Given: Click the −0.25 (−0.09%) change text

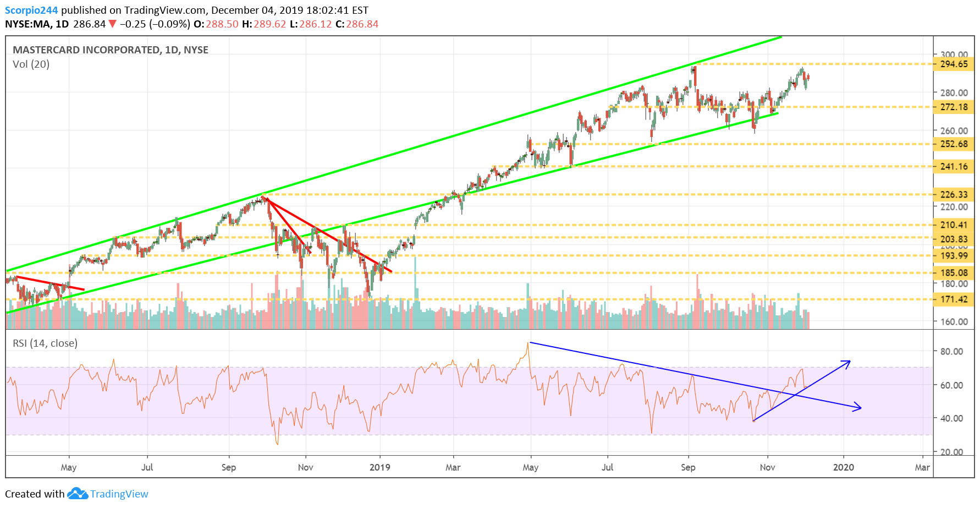Looking at the screenshot, I should tap(155, 24).
